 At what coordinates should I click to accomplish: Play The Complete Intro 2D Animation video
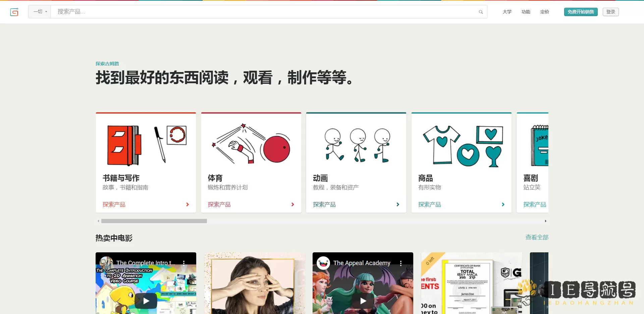pos(146,301)
